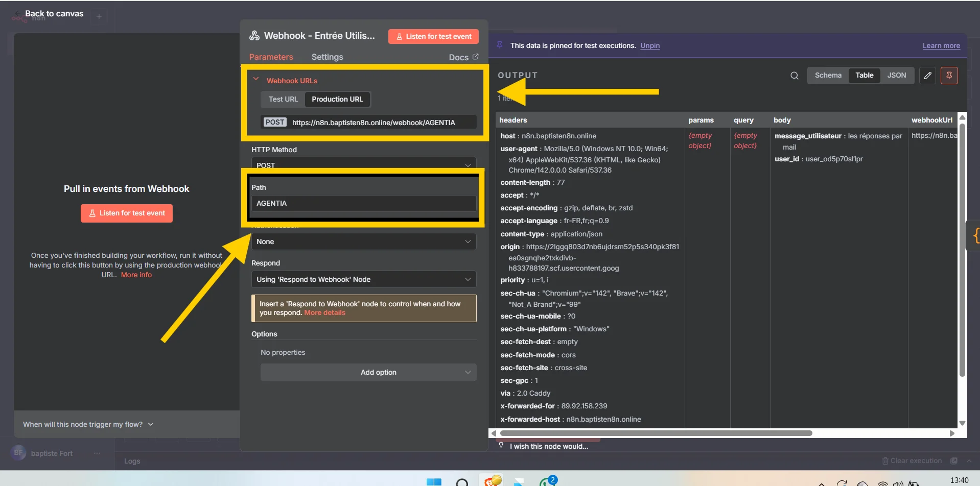Open the Authentication dropdown showing None
The width and height of the screenshot is (980, 486).
(363, 241)
